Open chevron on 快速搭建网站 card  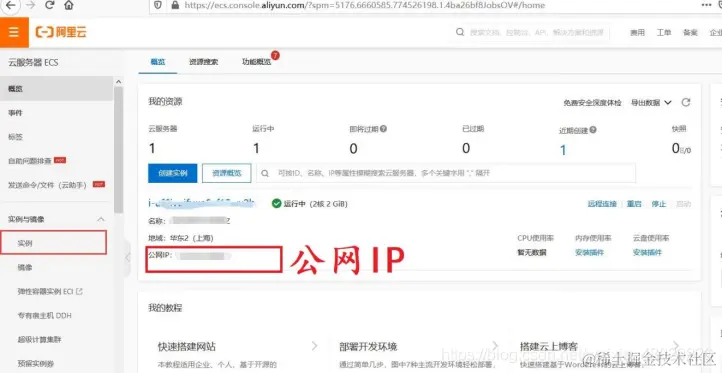tap(314, 345)
